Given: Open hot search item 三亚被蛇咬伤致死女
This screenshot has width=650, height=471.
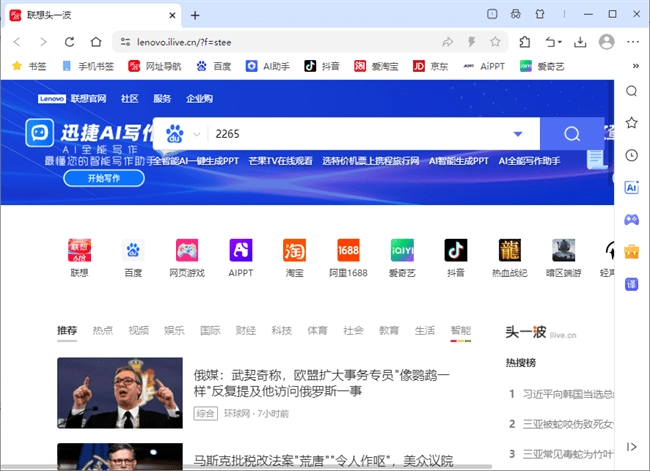Looking at the screenshot, I should click(x=568, y=424).
